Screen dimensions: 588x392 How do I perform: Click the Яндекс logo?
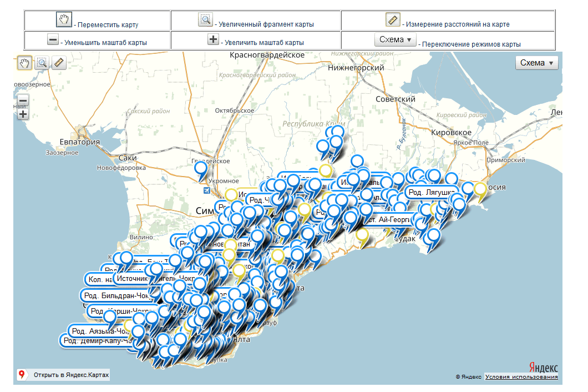click(544, 367)
